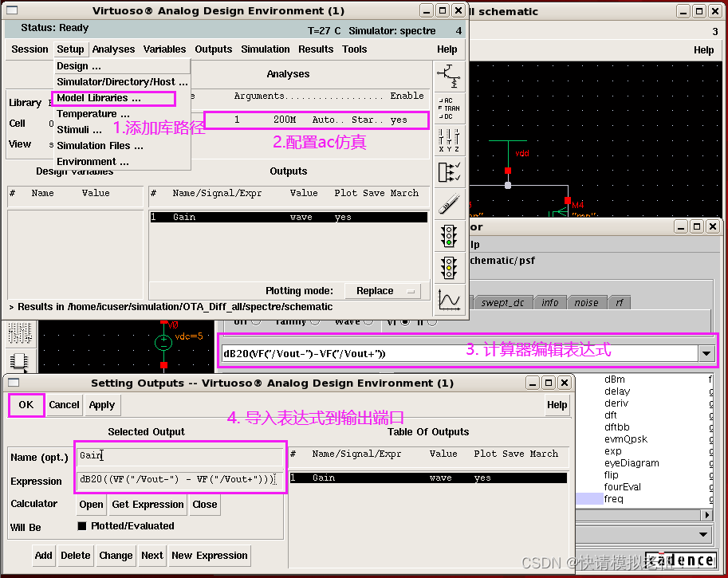Select the vdc=5 voltage source symbol
The width and height of the screenshot is (728, 578).
(x=163, y=343)
